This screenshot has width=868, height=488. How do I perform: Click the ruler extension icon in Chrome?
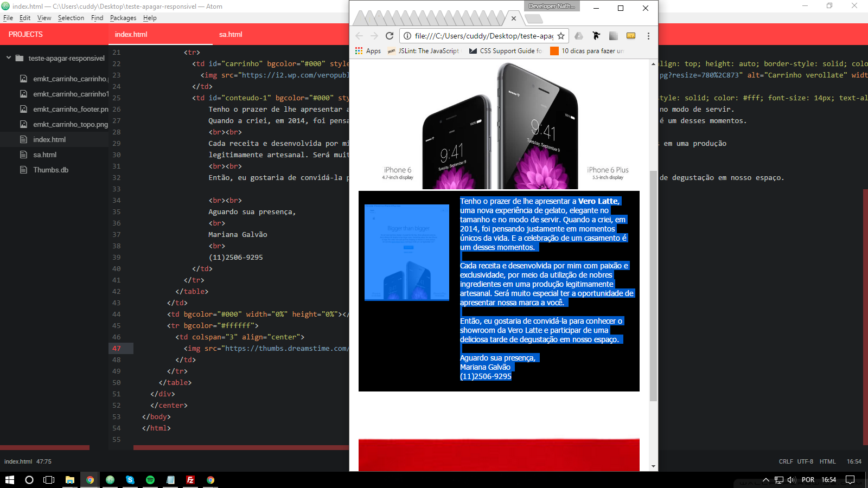(x=630, y=36)
